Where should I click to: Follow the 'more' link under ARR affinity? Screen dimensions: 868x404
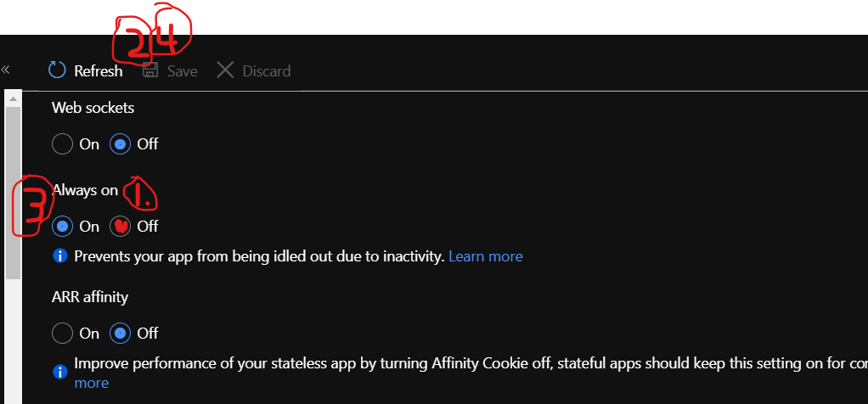click(92, 383)
